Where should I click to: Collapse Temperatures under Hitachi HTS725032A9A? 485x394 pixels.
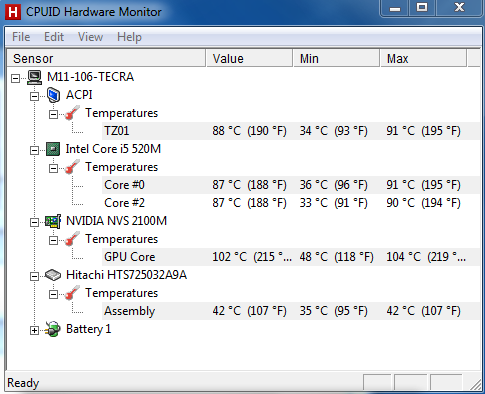(x=53, y=294)
